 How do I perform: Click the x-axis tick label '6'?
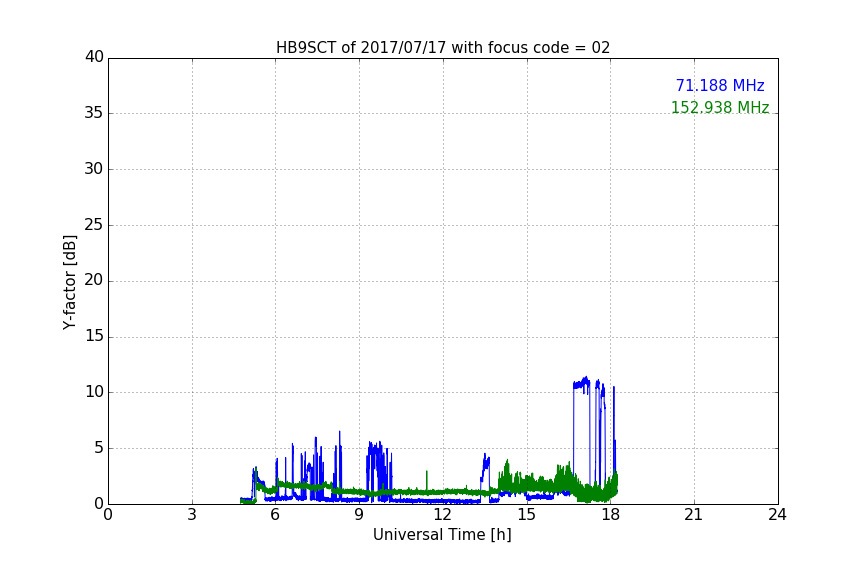[x=276, y=515]
